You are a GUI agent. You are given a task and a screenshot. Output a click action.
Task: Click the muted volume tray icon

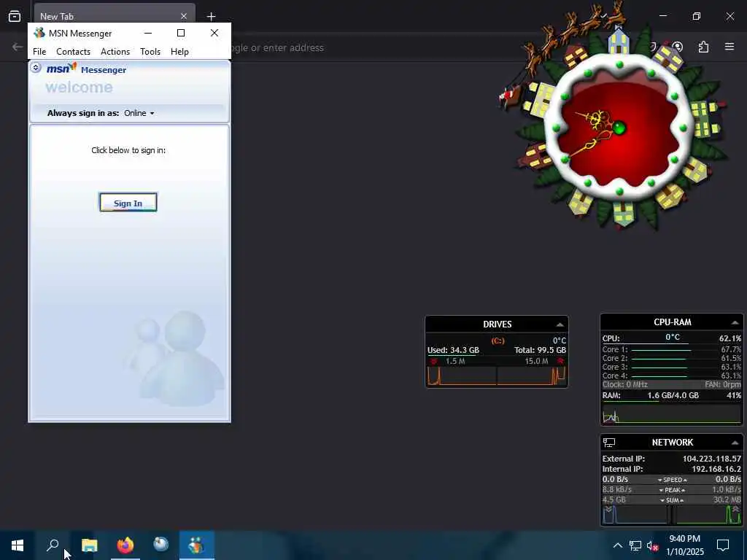[x=653, y=545]
